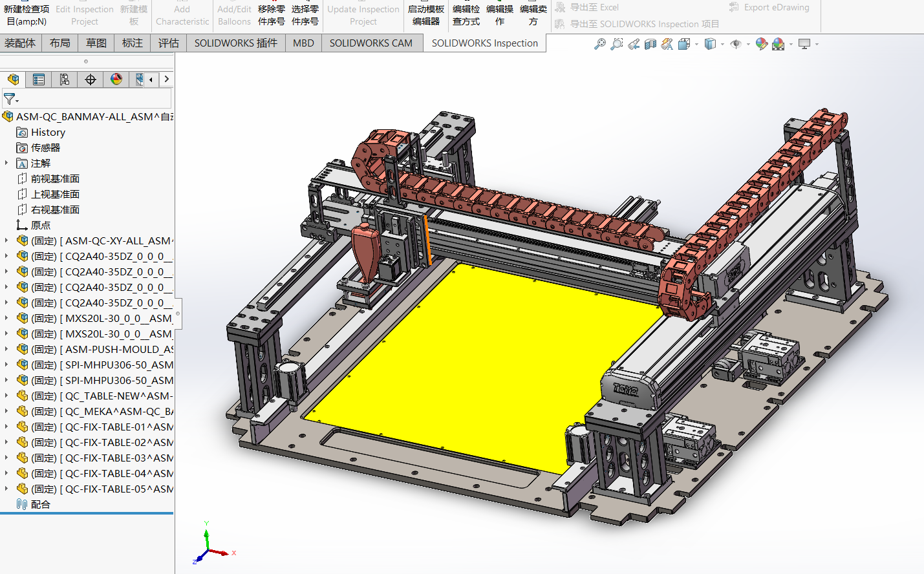
Task: Click the 选择零件序号 button
Action: coord(305,15)
